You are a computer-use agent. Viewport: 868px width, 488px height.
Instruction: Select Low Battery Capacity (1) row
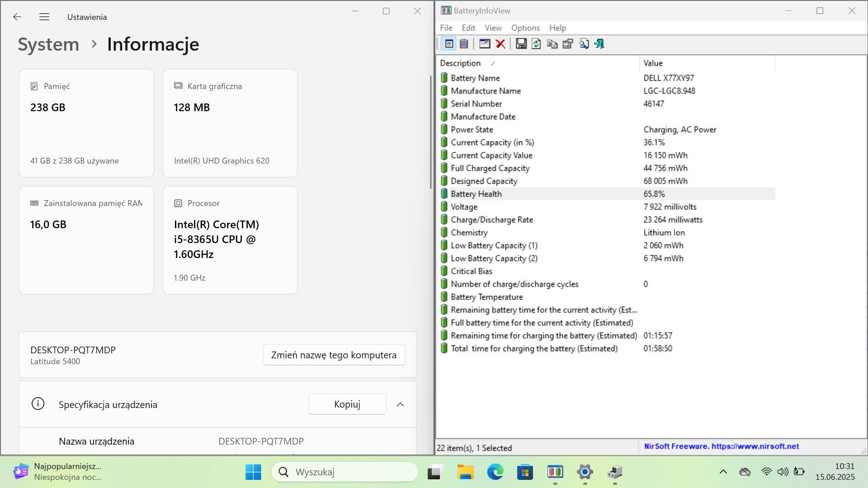pos(606,245)
